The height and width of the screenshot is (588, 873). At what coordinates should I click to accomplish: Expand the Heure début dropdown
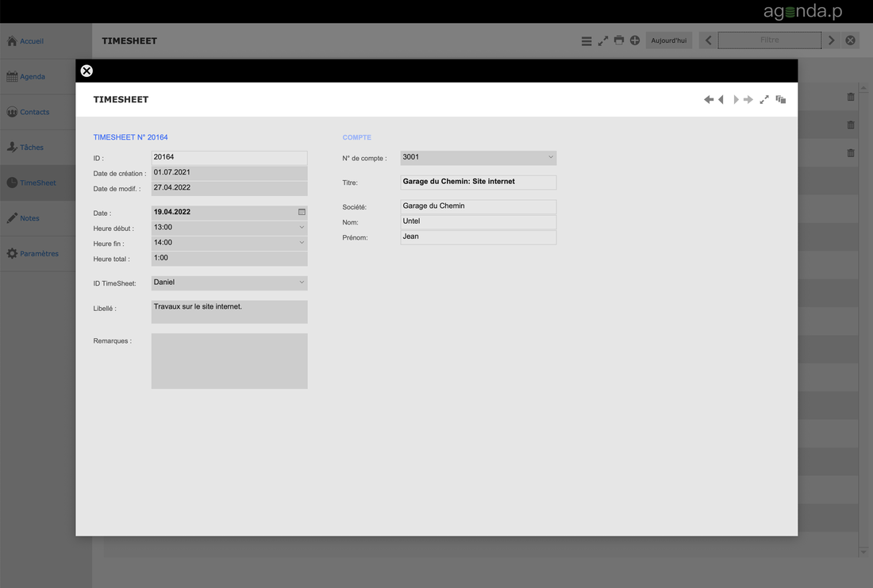(x=302, y=228)
